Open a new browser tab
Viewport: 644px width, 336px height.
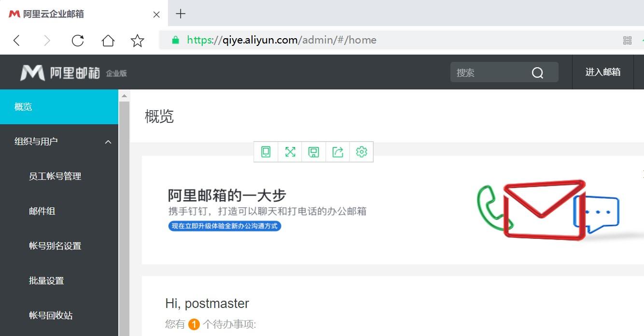181,14
